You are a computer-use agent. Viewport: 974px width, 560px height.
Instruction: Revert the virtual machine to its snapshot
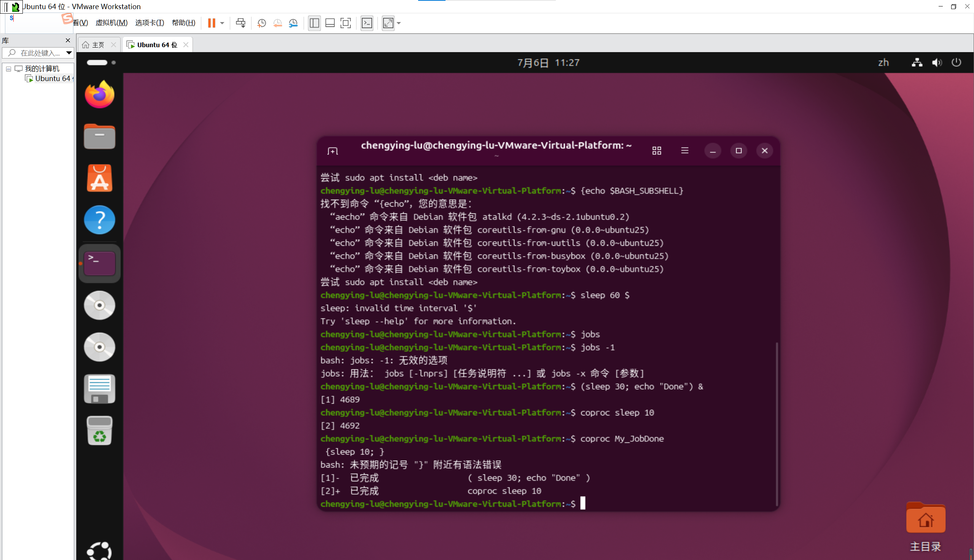point(278,23)
